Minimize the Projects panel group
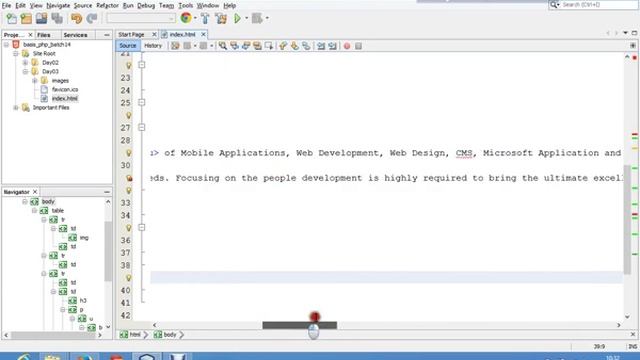The width and height of the screenshot is (640, 360). pos(107,35)
